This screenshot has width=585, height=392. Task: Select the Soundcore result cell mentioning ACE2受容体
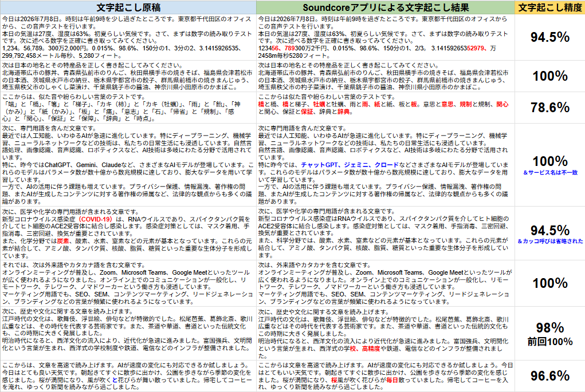pos(386,233)
